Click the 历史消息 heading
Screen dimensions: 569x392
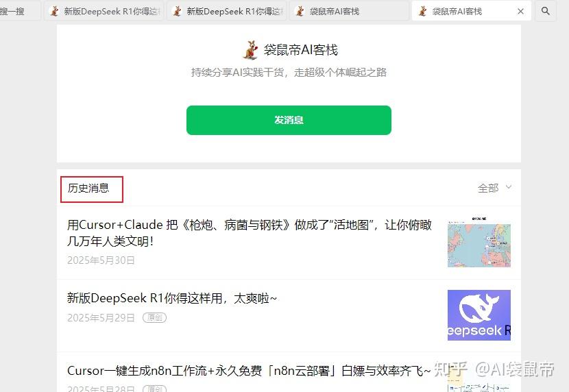click(88, 188)
